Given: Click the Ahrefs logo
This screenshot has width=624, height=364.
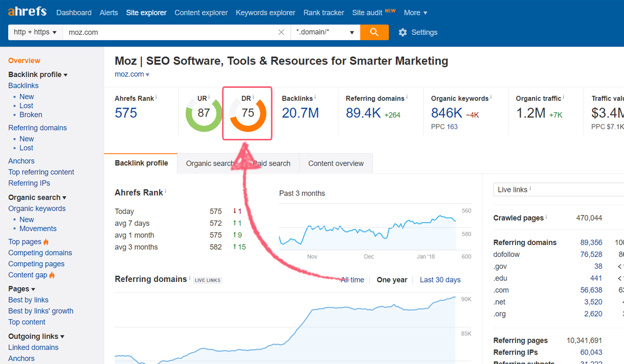Looking at the screenshot, I should tap(27, 11).
